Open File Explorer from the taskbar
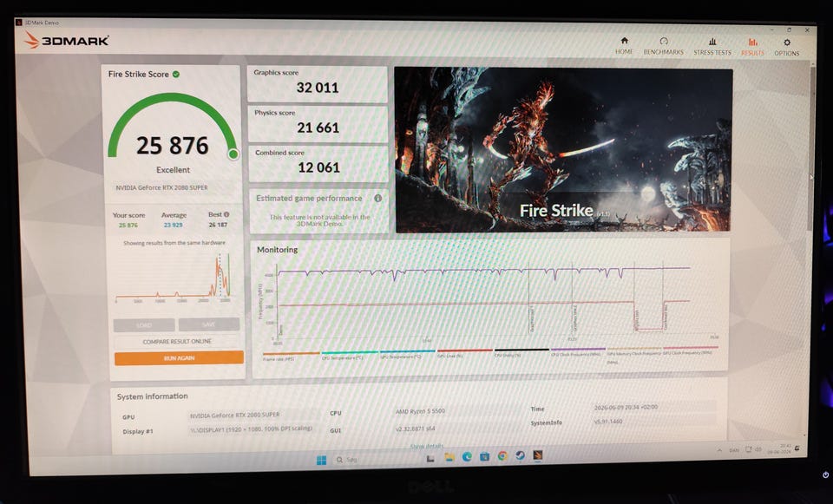 coord(449,457)
